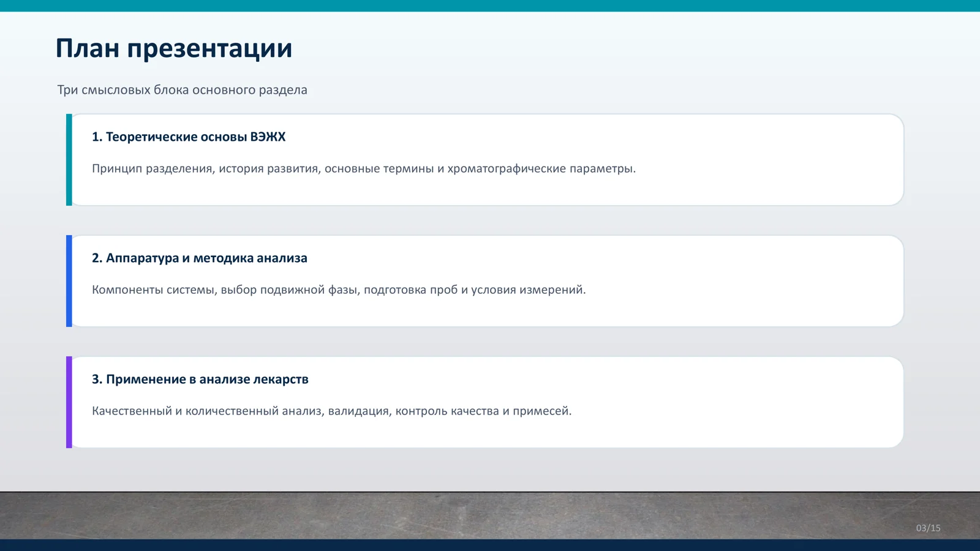
Task: Click heading "2. Аппаратура и методика анализа"
Action: click(x=200, y=258)
